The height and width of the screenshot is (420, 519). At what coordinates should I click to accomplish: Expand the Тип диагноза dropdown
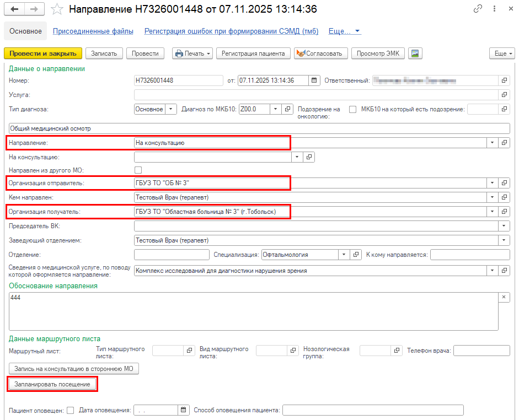pyautogui.click(x=170, y=109)
